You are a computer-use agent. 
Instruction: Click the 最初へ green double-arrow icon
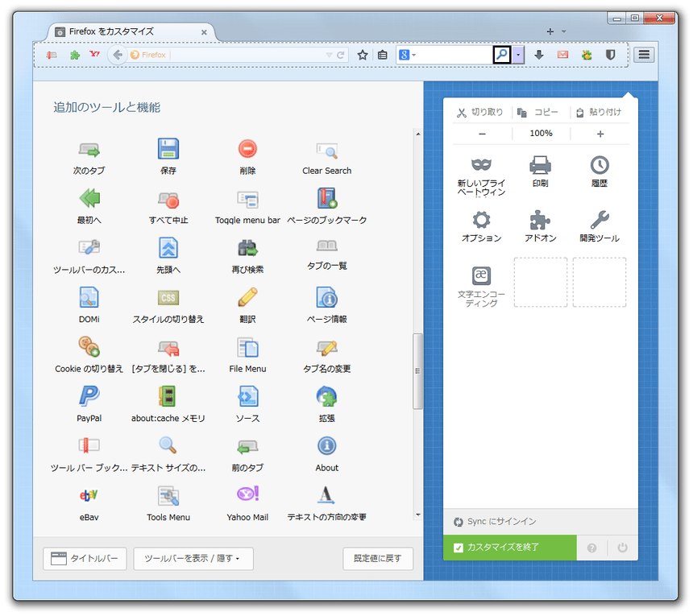tap(89, 198)
